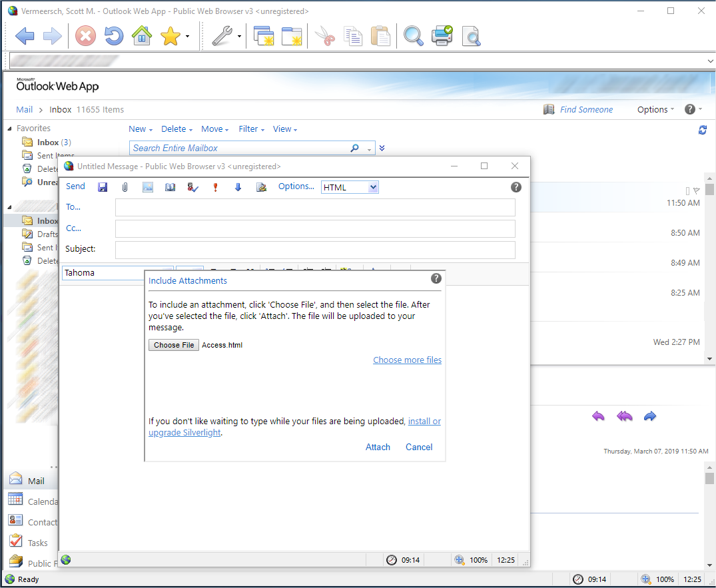Set low importance with blue down arrow
716x588 pixels.
pyautogui.click(x=238, y=187)
